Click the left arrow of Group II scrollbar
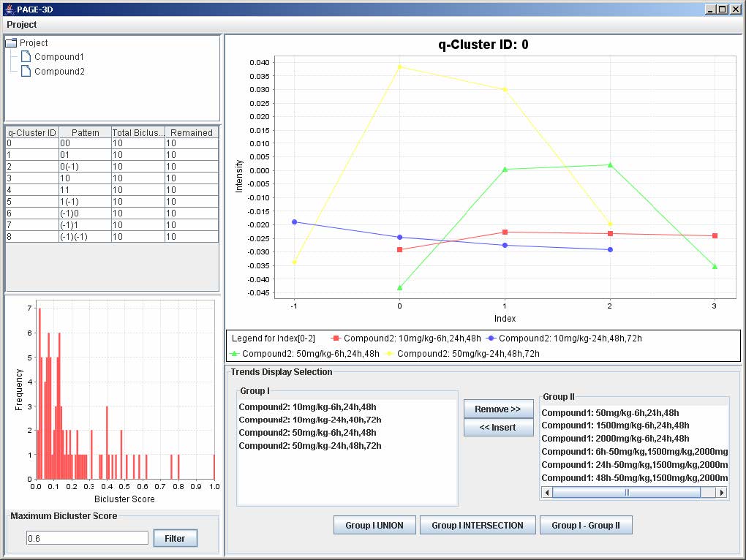This screenshot has width=746, height=560. [546, 493]
